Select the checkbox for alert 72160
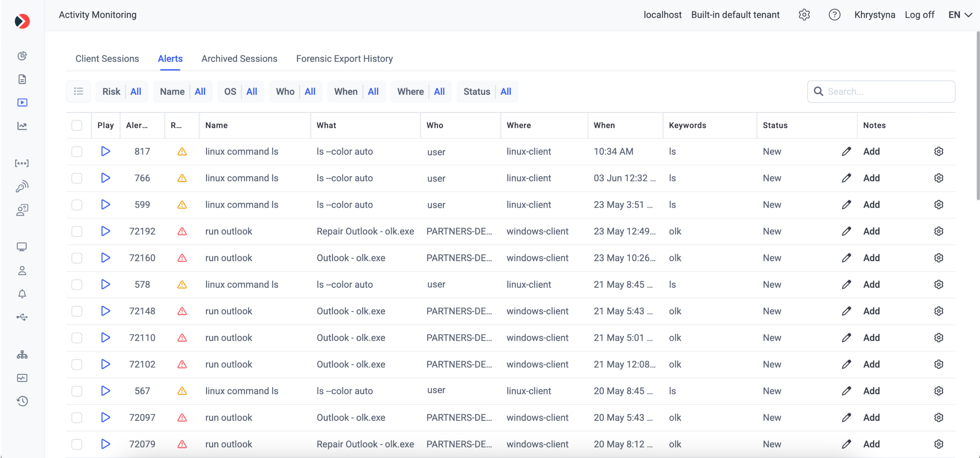The height and width of the screenshot is (458, 980). point(77,258)
